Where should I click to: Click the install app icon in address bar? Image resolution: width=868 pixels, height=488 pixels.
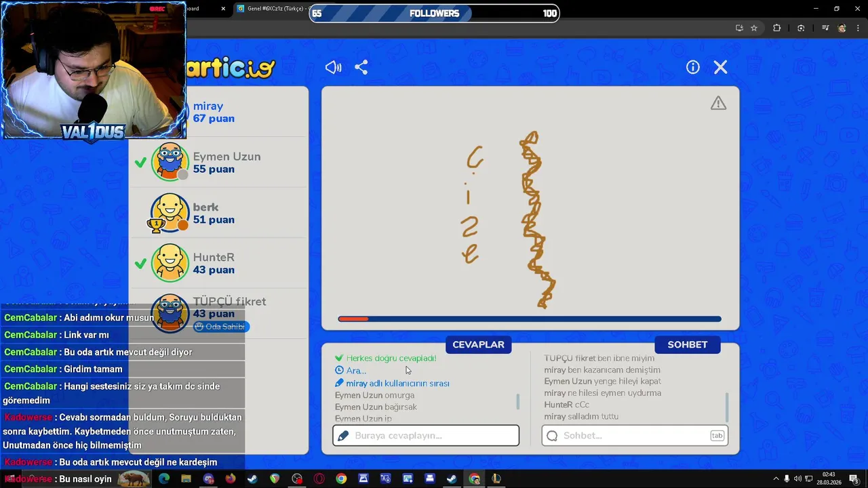pos(739,28)
